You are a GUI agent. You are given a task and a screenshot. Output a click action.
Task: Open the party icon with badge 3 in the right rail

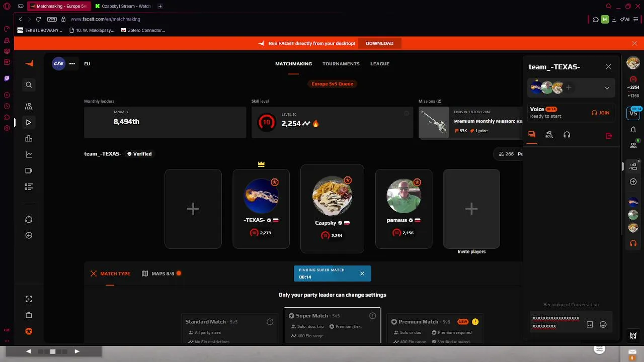click(x=634, y=165)
